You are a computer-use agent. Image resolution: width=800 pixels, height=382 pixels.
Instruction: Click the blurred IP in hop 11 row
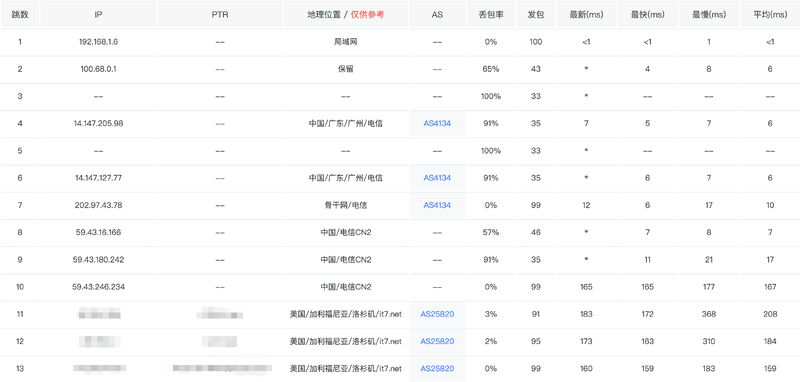98,314
